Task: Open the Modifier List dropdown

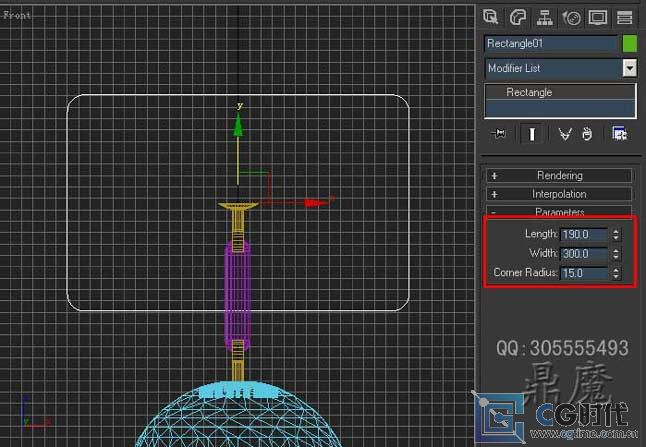Action: pos(629,68)
